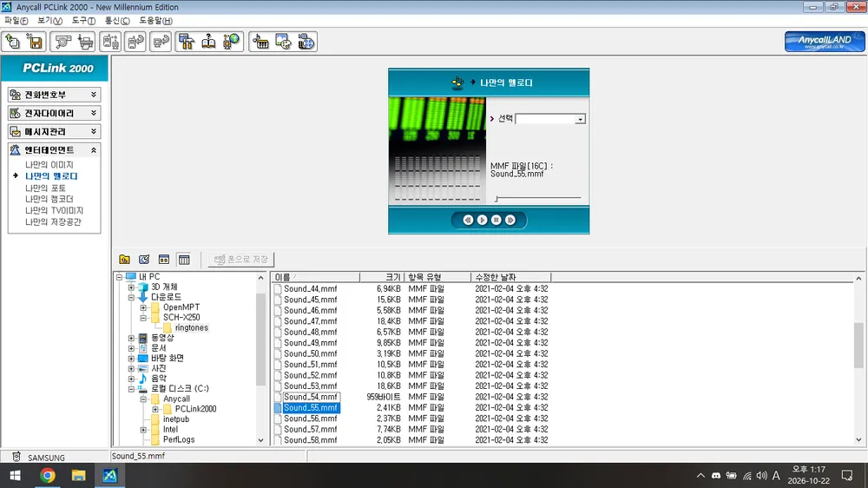Click the PC with curved arrow icon

point(161,42)
